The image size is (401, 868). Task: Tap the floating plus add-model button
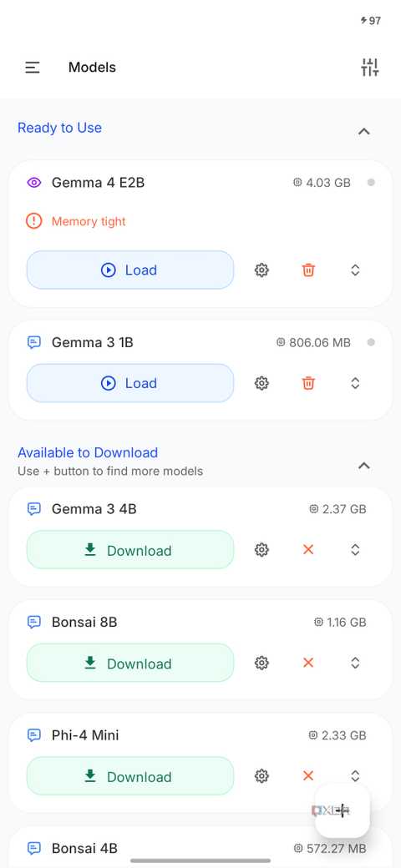(x=343, y=811)
